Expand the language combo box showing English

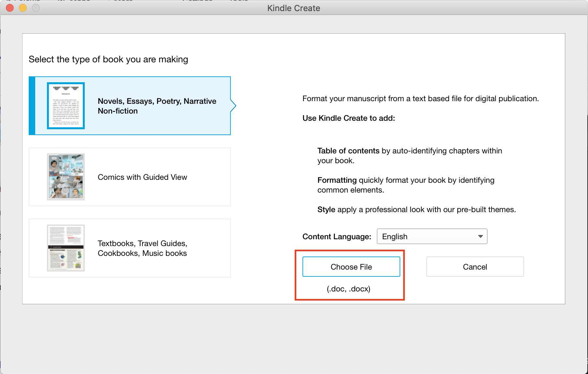432,236
